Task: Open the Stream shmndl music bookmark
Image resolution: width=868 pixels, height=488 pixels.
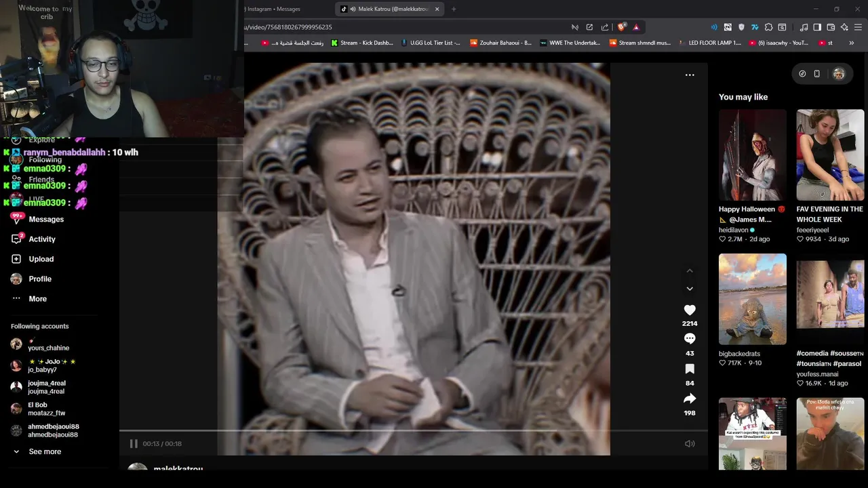Action: 640,43
